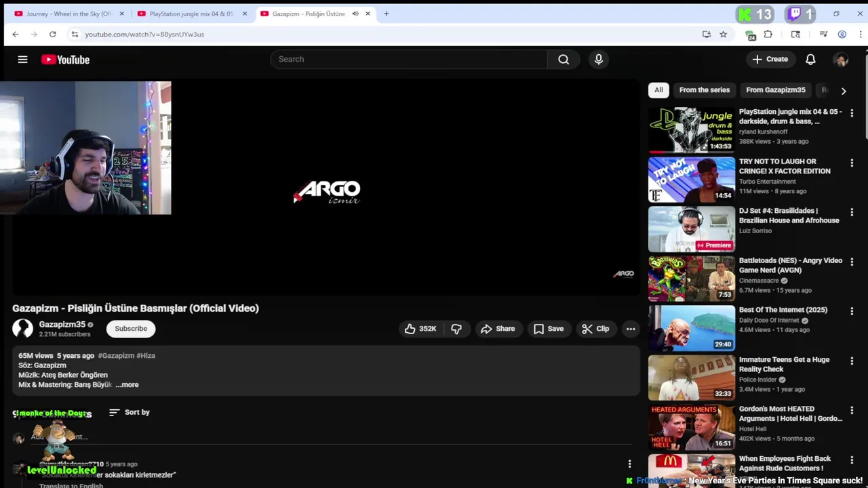Share the video
The image size is (868, 488).
click(498, 329)
